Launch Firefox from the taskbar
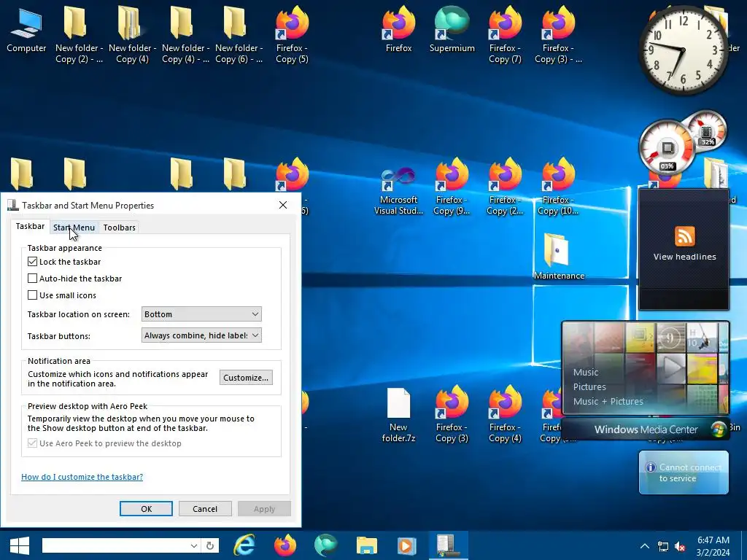Viewport: 747px width, 560px height. click(285, 545)
